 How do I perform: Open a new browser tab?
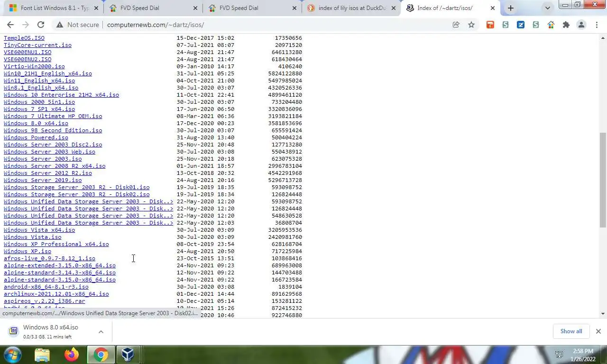pos(510,8)
